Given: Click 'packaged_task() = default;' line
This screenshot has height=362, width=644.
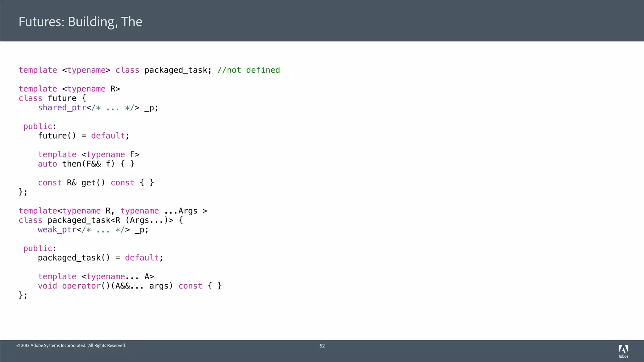Looking at the screenshot, I should click(x=100, y=258).
